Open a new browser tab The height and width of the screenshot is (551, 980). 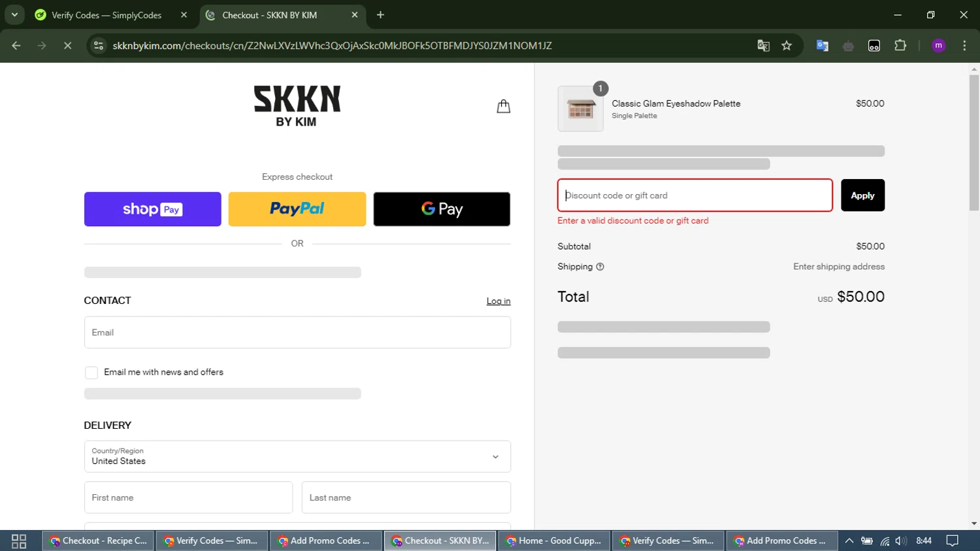380,14
